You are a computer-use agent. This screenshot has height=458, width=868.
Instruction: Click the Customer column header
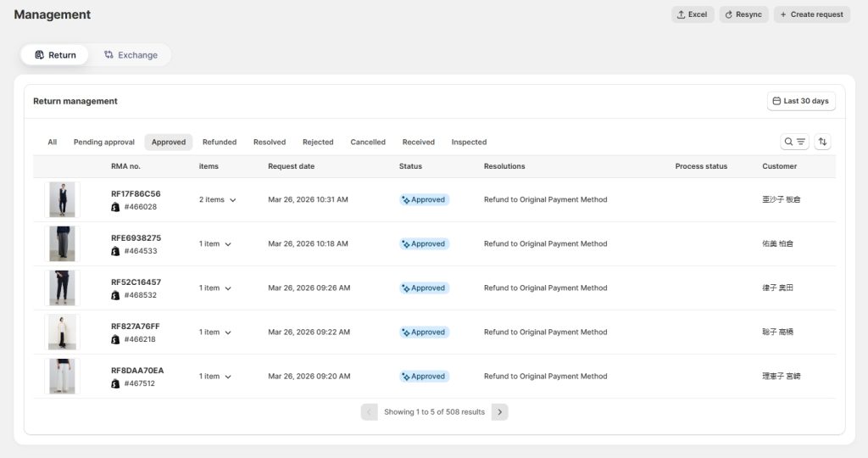point(780,166)
